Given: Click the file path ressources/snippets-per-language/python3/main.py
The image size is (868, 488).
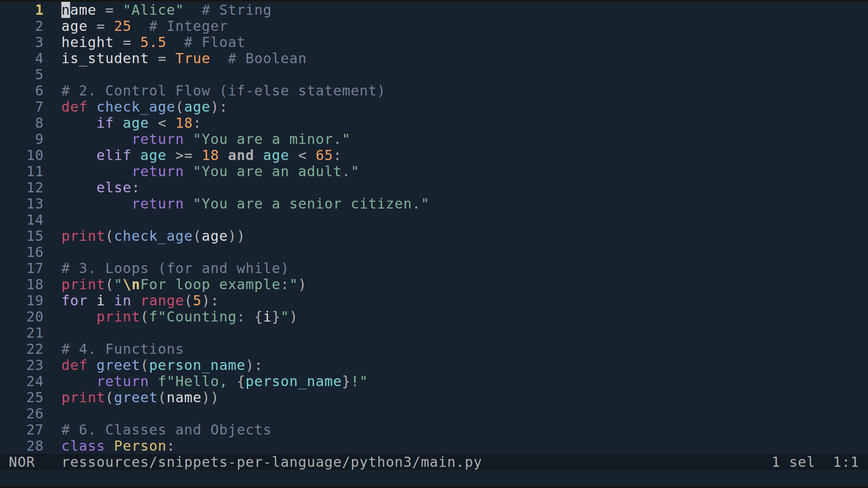Looking at the screenshot, I should pyautogui.click(x=271, y=462).
